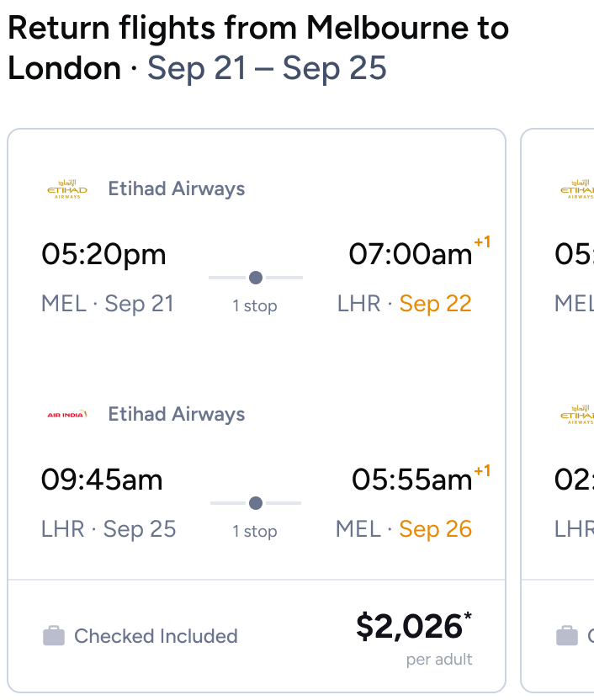Click the +1 day indicator beside 05:55am
The image size is (594, 700).
pyautogui.click(x=482, y=471)
